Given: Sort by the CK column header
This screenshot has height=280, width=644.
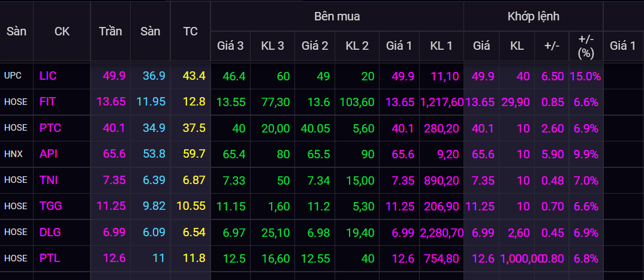Looking at the screenshot, I should 62,32.
